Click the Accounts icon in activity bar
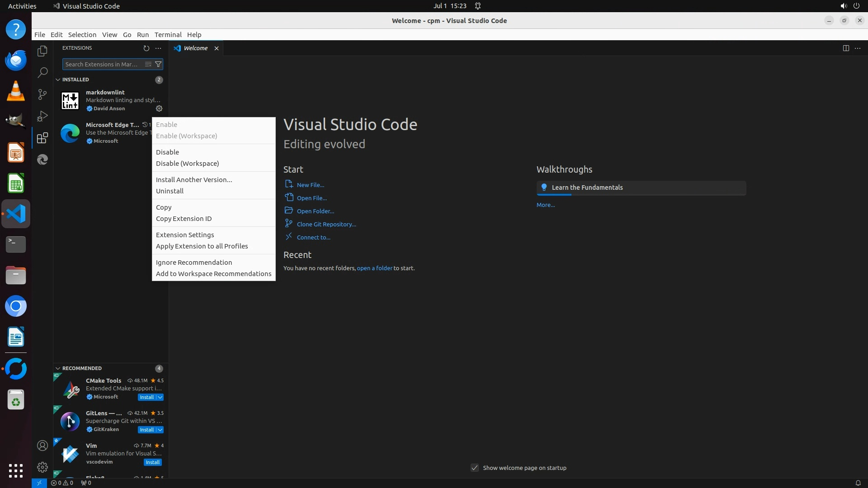868x488 pixels. click(x=42, y=446)
